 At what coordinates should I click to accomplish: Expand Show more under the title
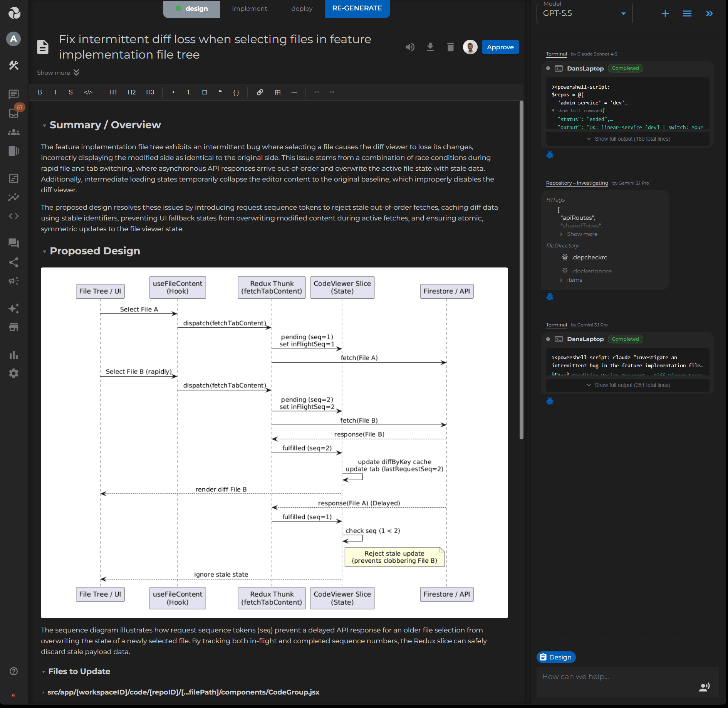[58, 72]
